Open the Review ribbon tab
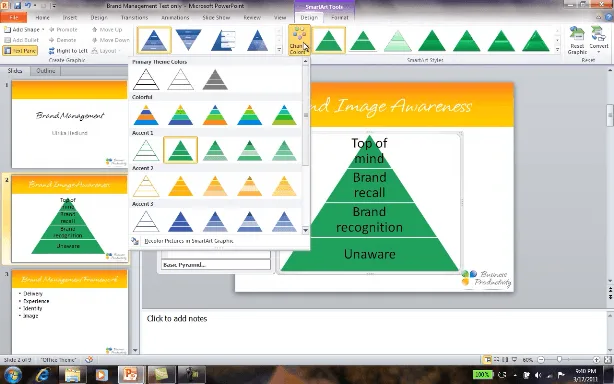Image resolution: width=614 pixels, height=384 pixels. click(x=252, y=18)
